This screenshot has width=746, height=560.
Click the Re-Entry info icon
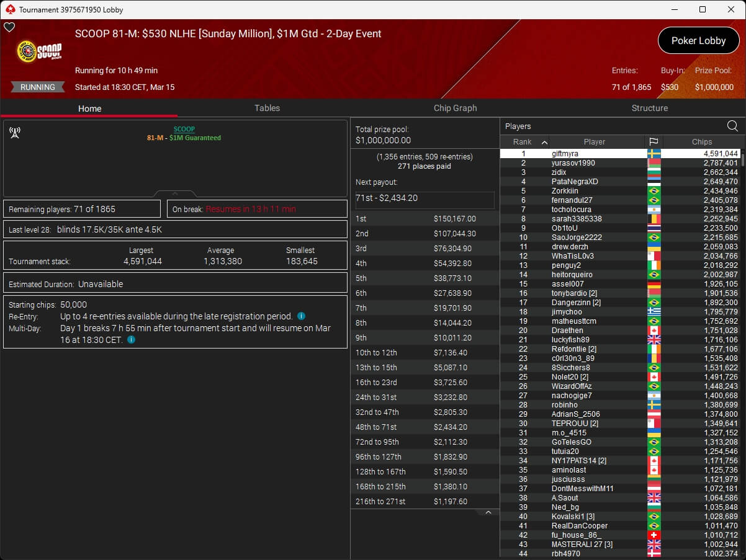tap(301, 316)
